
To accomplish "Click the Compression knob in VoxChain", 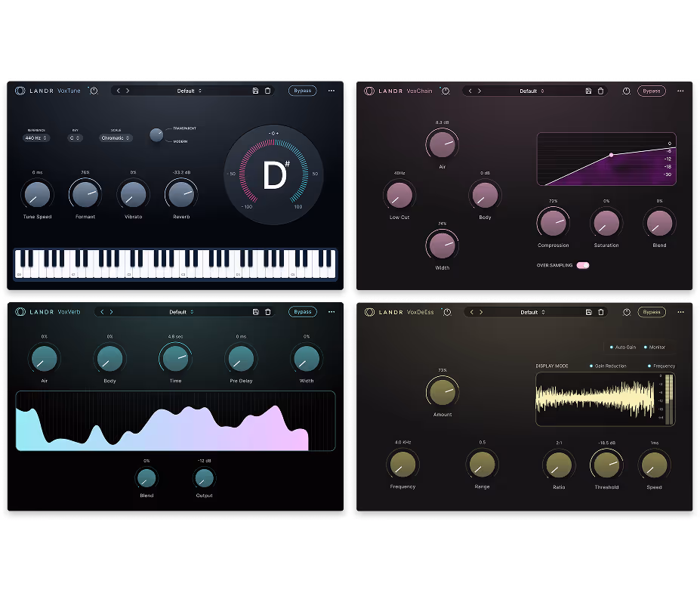I will (553, 223).
